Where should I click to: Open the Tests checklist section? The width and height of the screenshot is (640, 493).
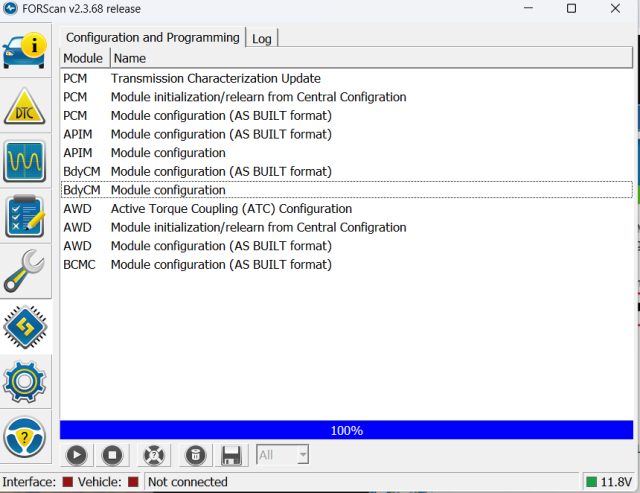click(x=25, y=216)
